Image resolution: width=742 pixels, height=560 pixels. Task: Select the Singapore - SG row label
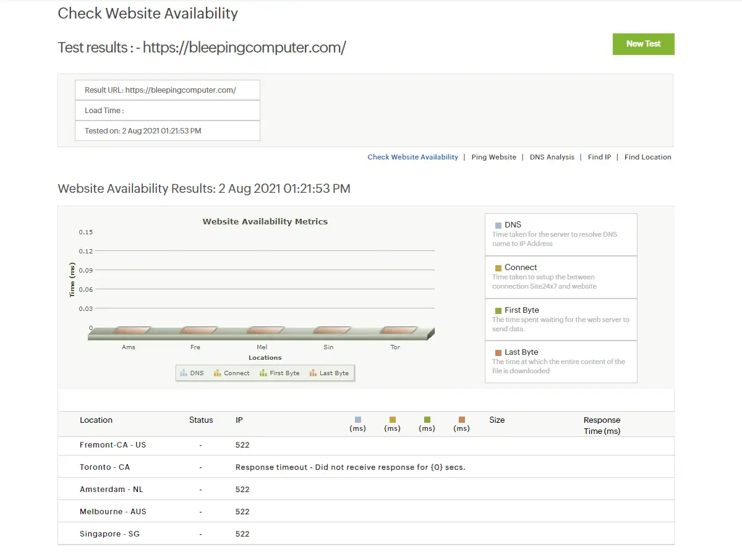coord(110,534)
